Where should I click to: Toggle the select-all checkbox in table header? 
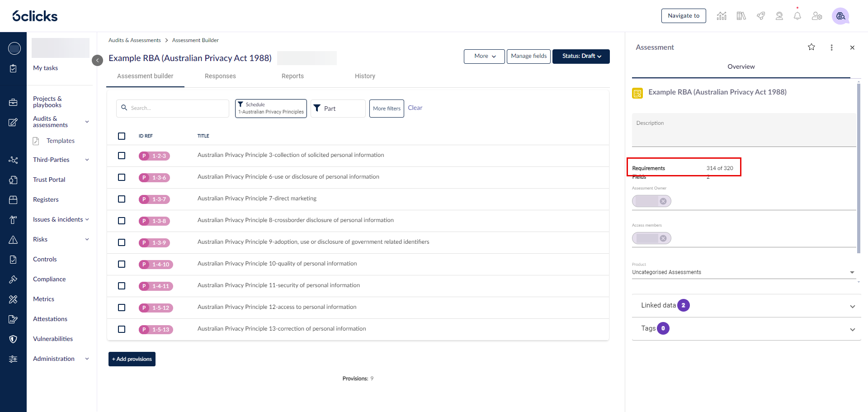122,136
